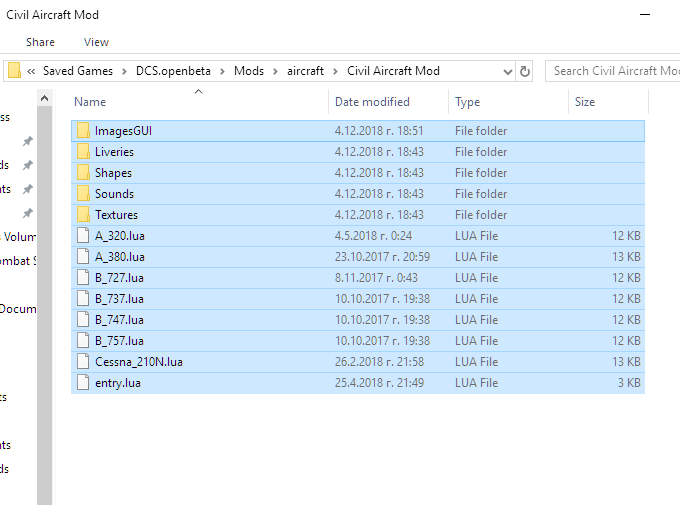
Task: Sort by Size column header
Action: pos(608,102)
